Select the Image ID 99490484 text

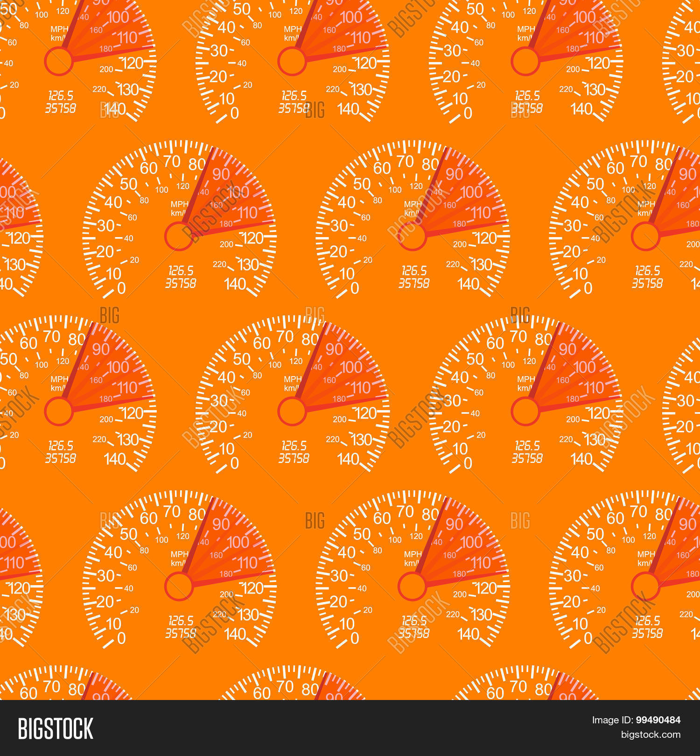click(636, 720)
